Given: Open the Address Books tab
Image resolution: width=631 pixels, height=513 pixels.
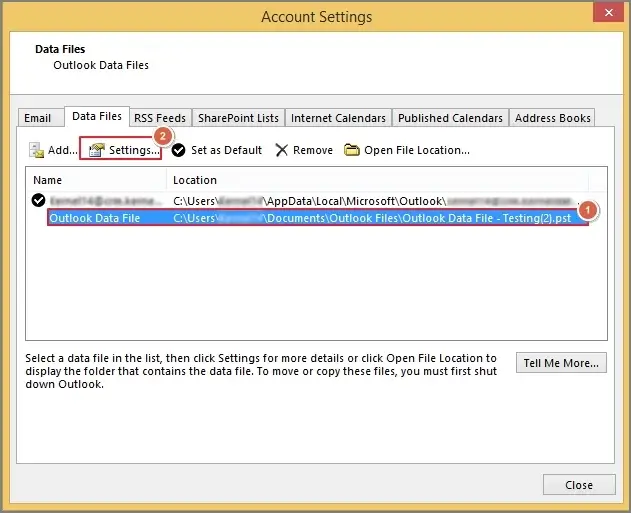Looking at the screenshot, I should click(x=553, y=118).
